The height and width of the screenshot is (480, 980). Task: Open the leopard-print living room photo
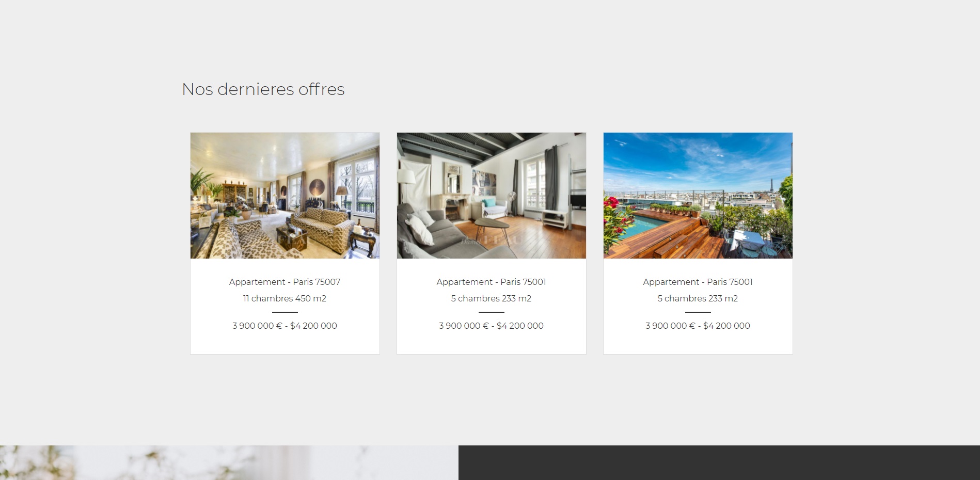click(285, 196)
